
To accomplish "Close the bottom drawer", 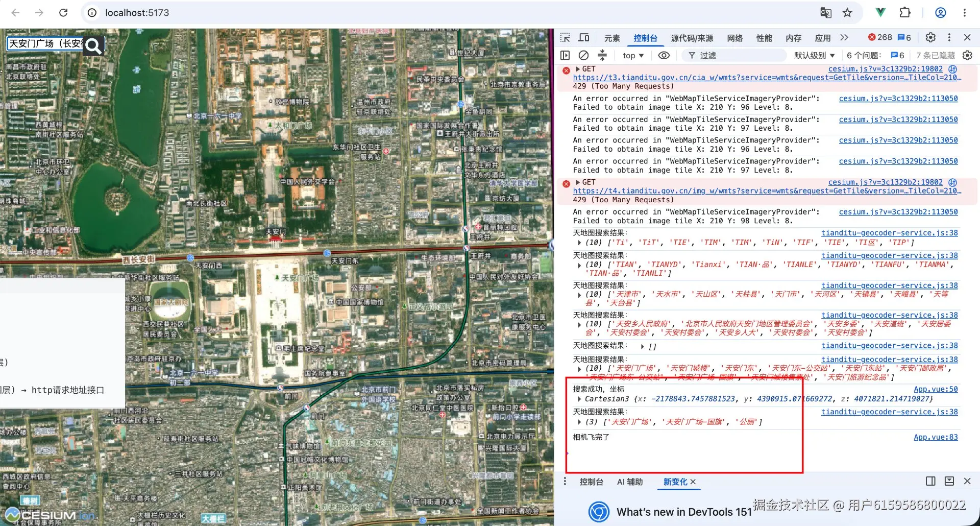I will (967, 481).
